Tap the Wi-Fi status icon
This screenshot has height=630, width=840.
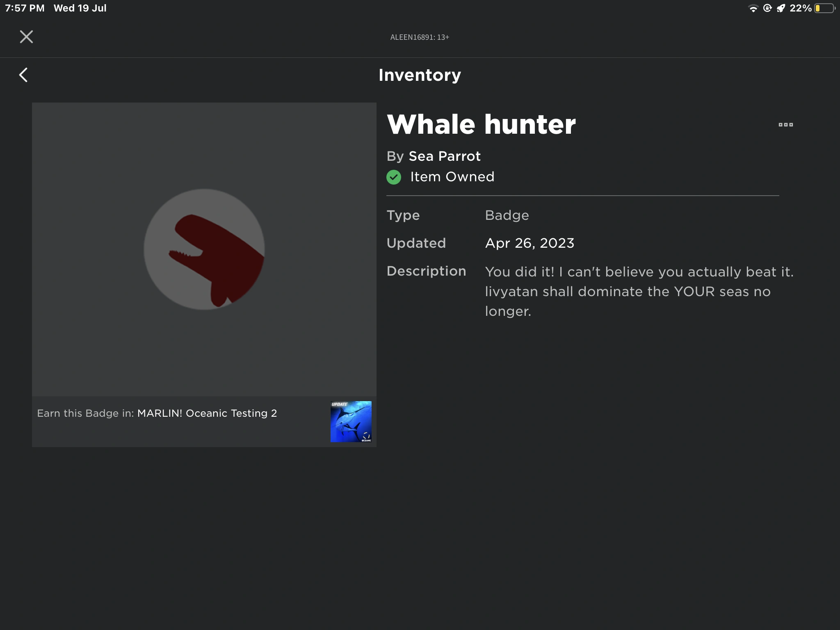tap(753, 8)
